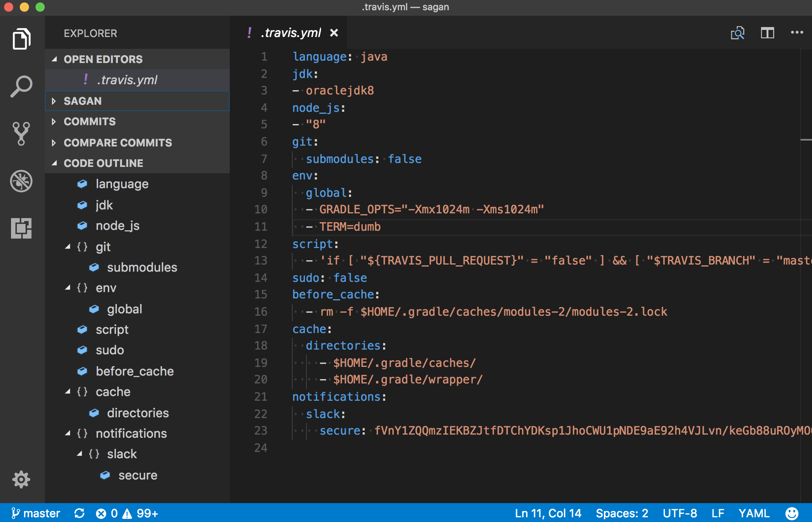
Task: Select the secure item in Code Outline
Action: pyautogui.click(x=137, y=475)
